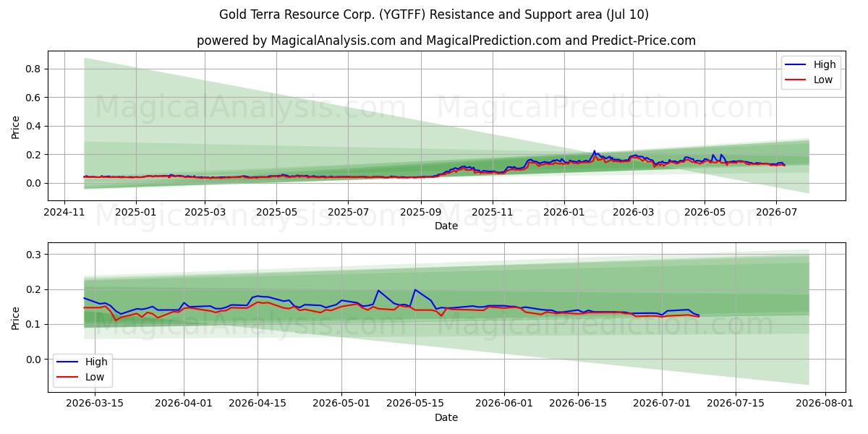868x434 pixels.
Task: Click the blue High line swatch in the bottom legend
Action: click(69, 362)
